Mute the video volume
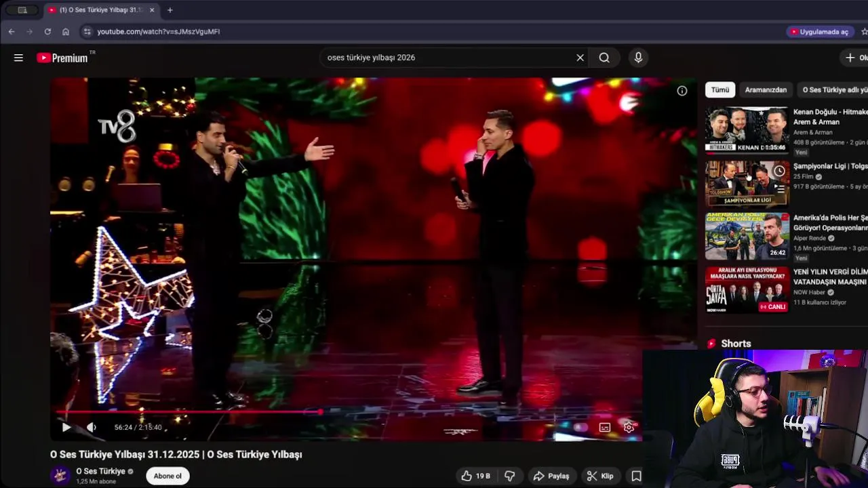 [x=92, y=427]
